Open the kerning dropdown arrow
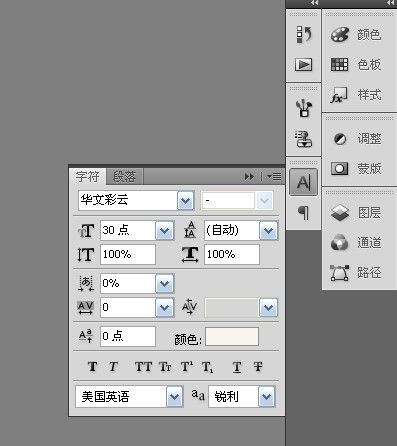 [x=269, y=308]
